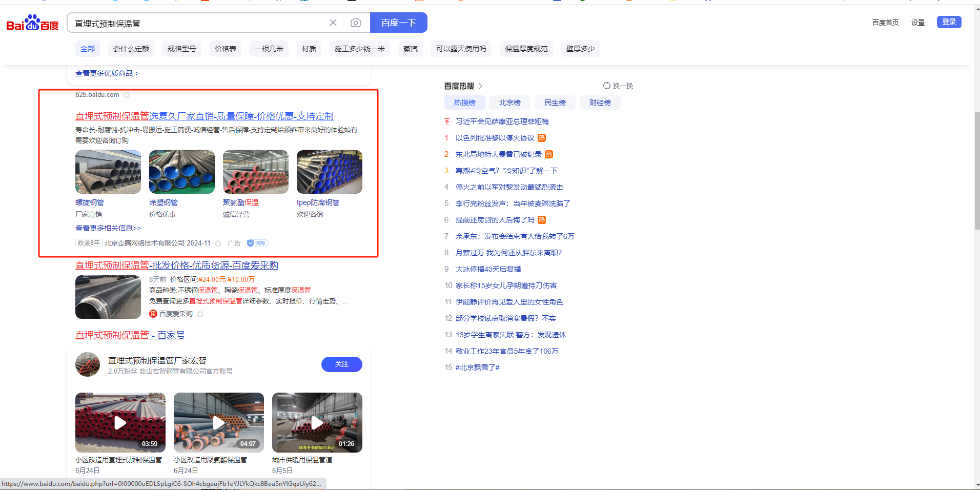Image resolution: width=980 pixels, height=490 pixels.
Task: Click the 聚氨酯保温 link text
Action: (x=241, y=202)
